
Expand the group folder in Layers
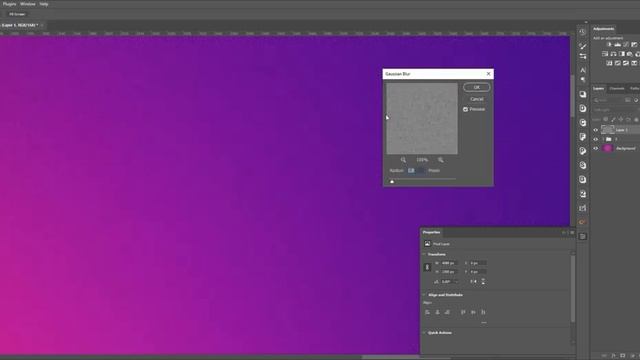(603, 140)
